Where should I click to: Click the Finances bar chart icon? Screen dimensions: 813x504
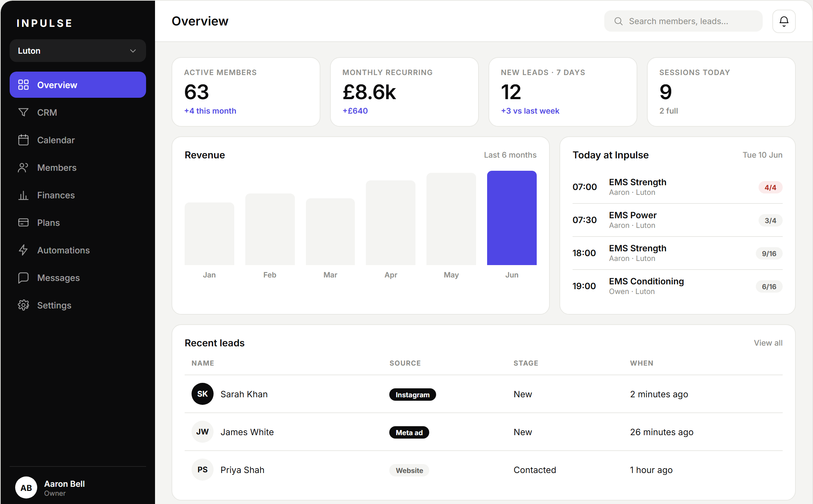click(23, 195)
